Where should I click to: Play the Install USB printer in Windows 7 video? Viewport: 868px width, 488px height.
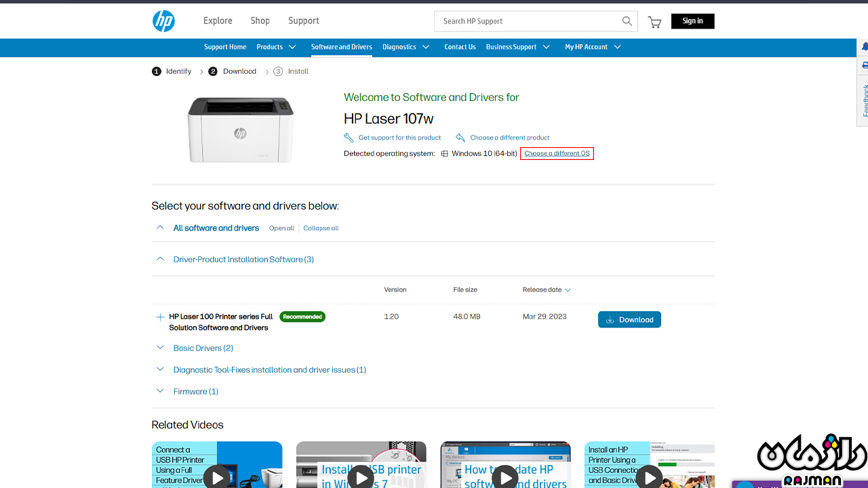click(x=361, y=478)
